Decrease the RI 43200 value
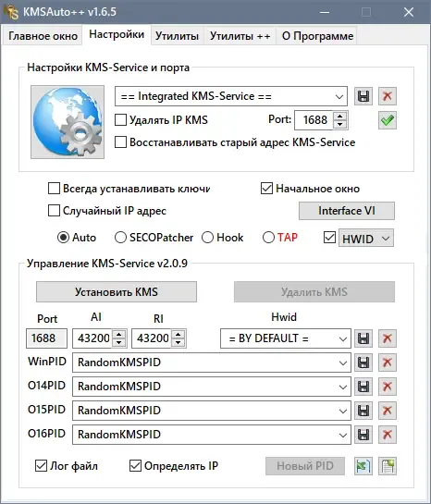Viewport: 431px width, 504px height. (x=179, y=343)
